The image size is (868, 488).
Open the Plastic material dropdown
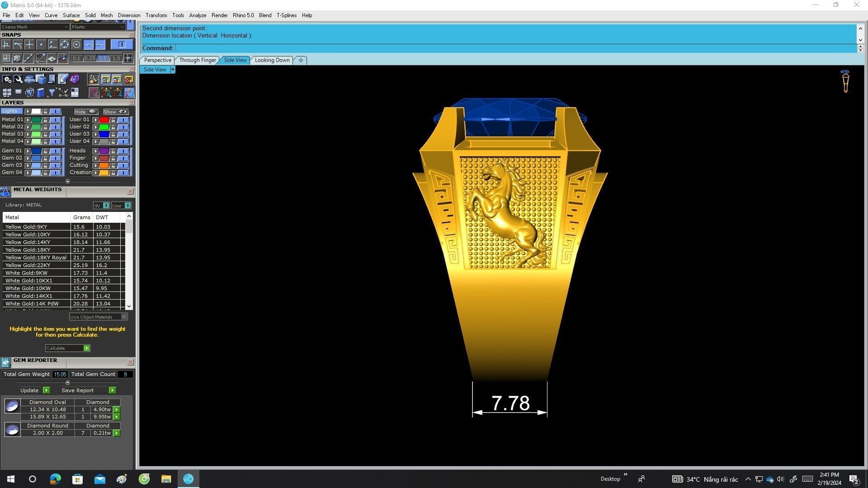pyautogui.click(x=98, y=27)
